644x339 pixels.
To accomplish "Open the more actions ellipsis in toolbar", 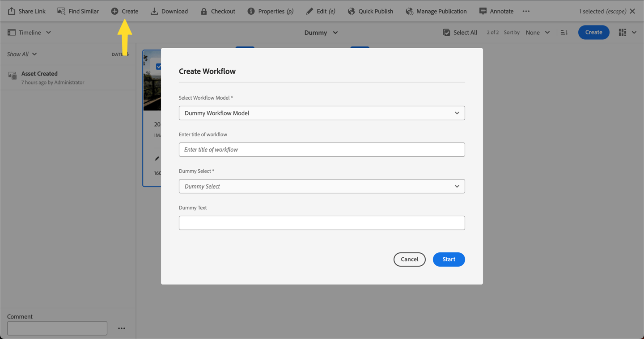I will pos(526,11).
